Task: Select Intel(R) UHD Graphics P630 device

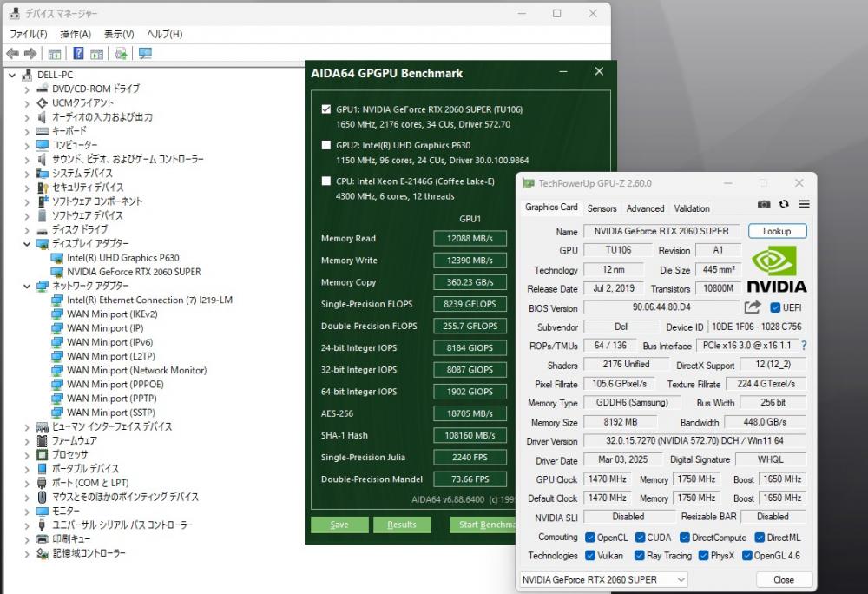Action: pyautogui.click(x=123, y=258)
